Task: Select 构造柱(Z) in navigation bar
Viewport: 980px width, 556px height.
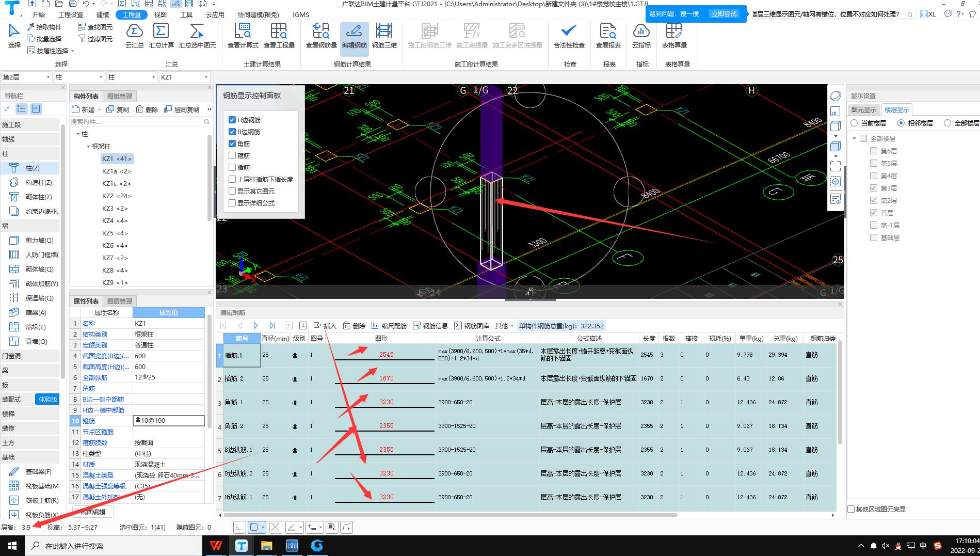Action: (x=31, y=182)
